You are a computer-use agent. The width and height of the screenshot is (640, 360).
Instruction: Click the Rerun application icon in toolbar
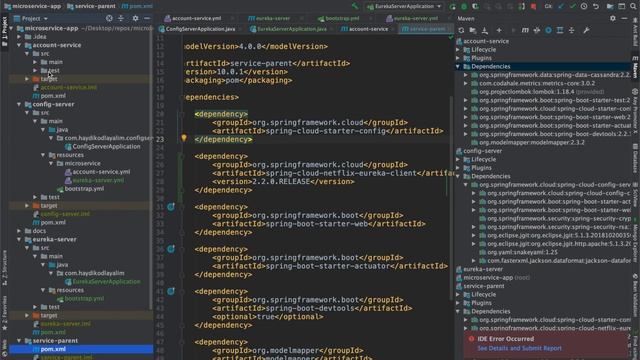pos(453,7)
